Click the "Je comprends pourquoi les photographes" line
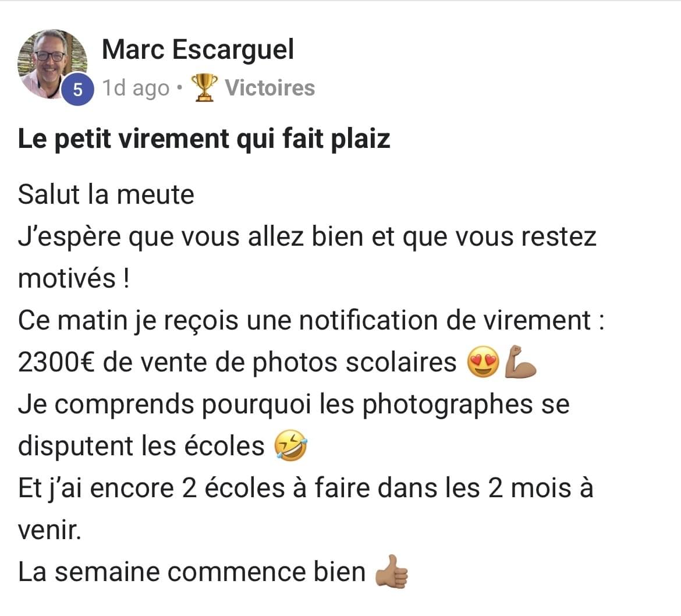 pos(293,405)
